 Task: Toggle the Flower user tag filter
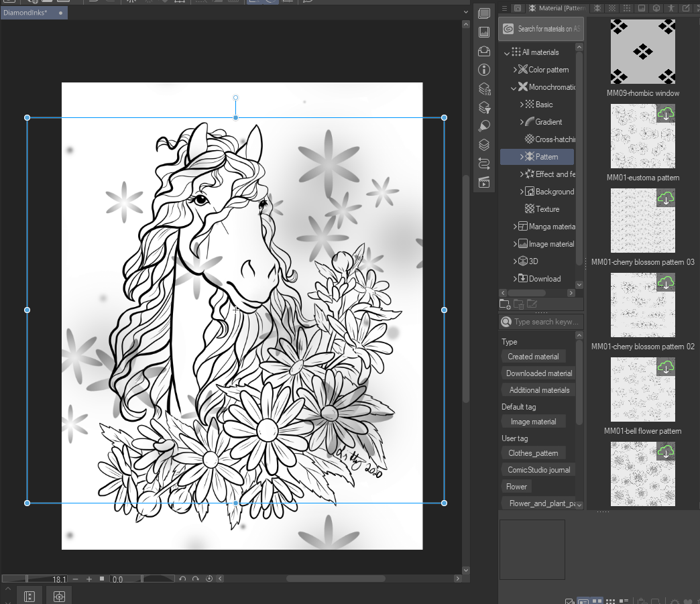[x=516, y=487]
